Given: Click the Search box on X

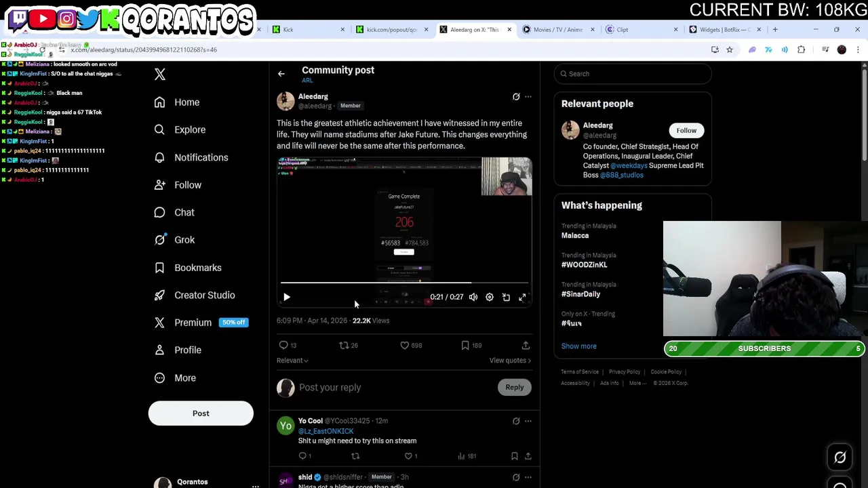Looking at the screenshot, I should coord(633,74).
